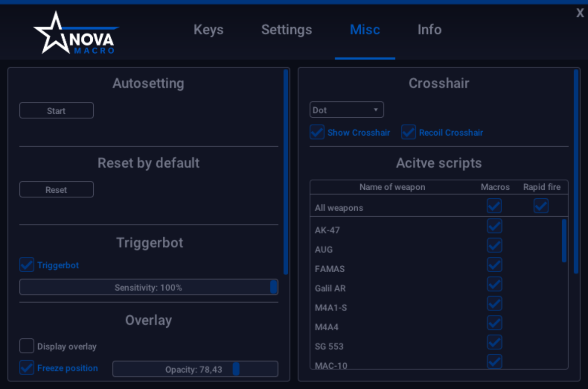The height and width of the screenshot is (389, 588).
Task: Adjust the Sensitivity slider
Action: [272, 287]
